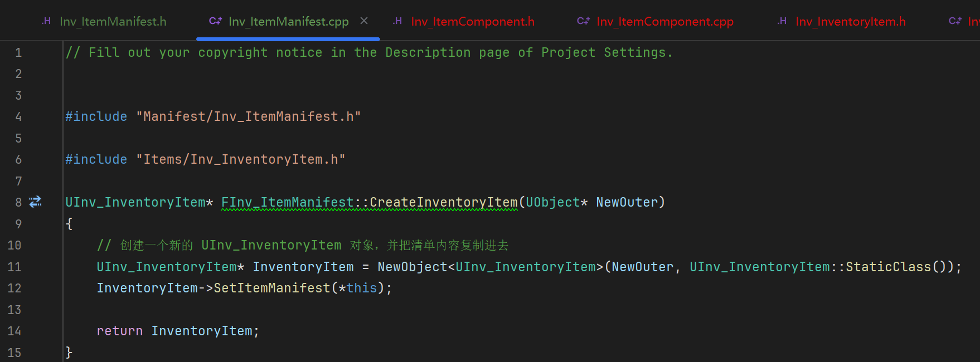980x362 pixels.
Task: Click line number 12 in the gutter
Action: (x=14, y=288)
